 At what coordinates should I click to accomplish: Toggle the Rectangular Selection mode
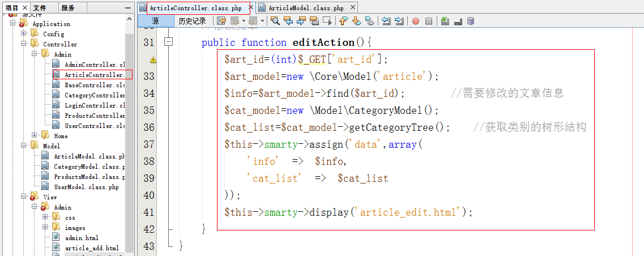(x=326, y=21)
